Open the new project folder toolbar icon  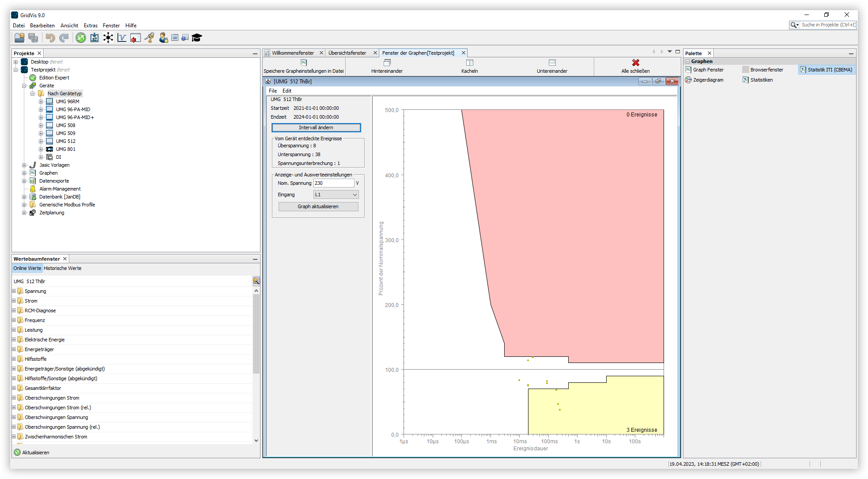click(x=19, y=38)
